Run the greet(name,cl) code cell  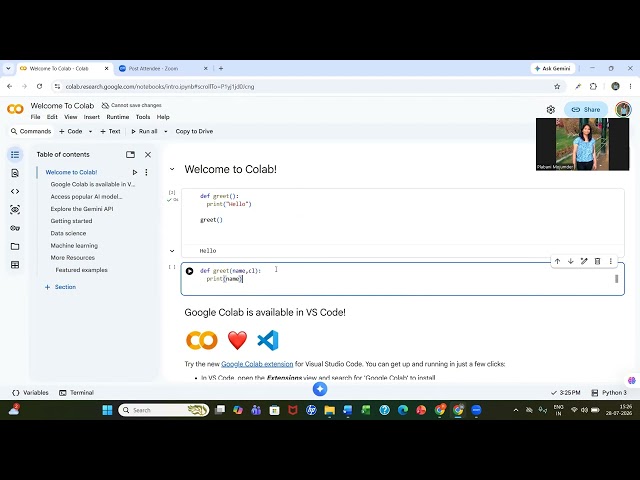(189, 271)
